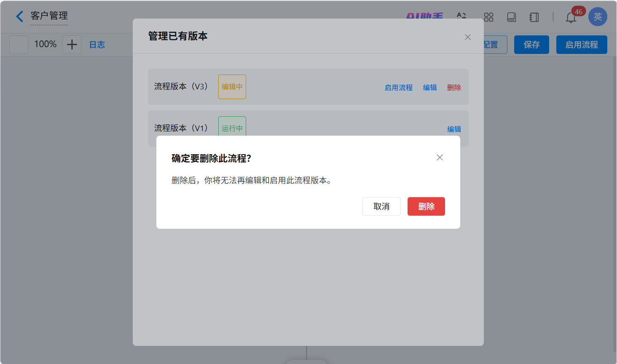Open the notebook icon in header
The width and height of the screenshot is (617, 364).
click(534, 17)
